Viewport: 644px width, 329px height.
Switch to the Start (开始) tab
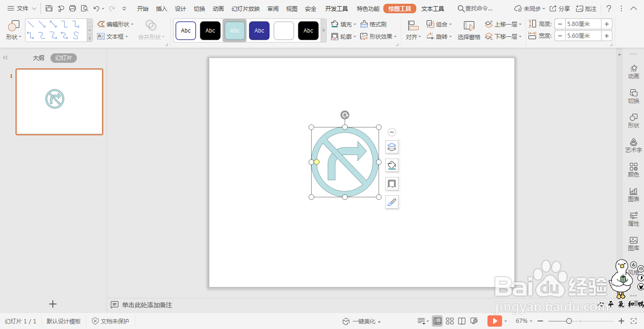pos(143,8)
